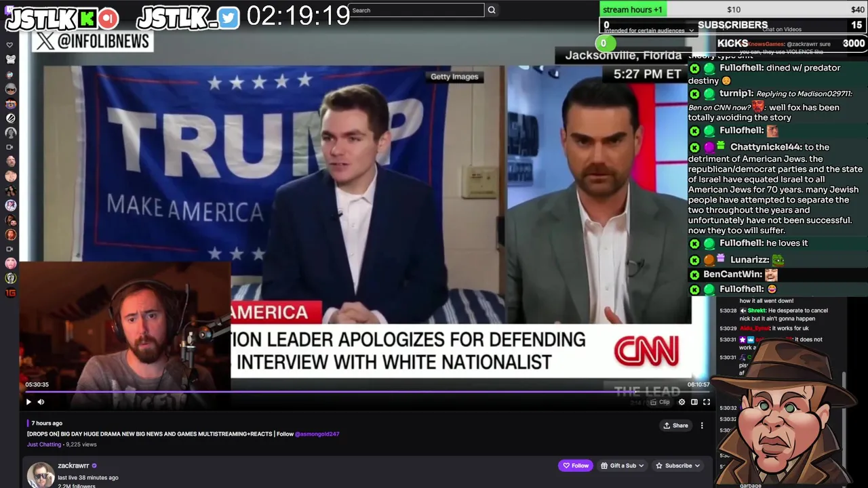Focus the Search input field

tap(417, 10)
